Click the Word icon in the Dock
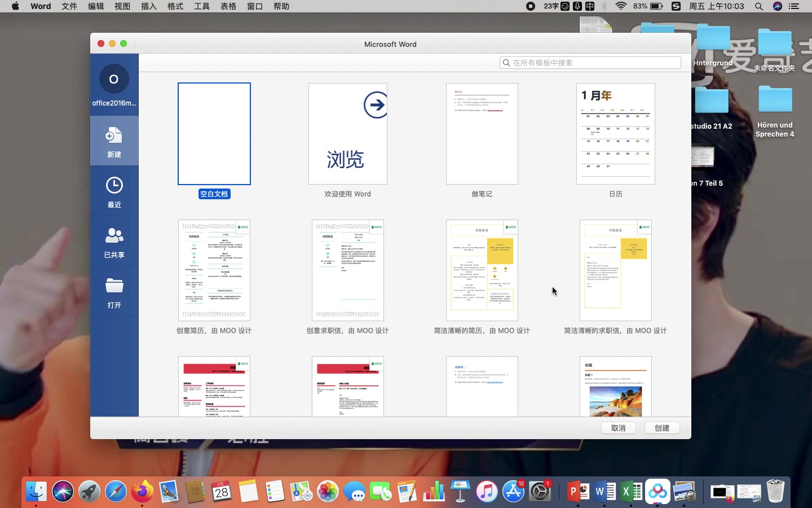Viewport: 812px width, 508px height. tap(604, 492)
